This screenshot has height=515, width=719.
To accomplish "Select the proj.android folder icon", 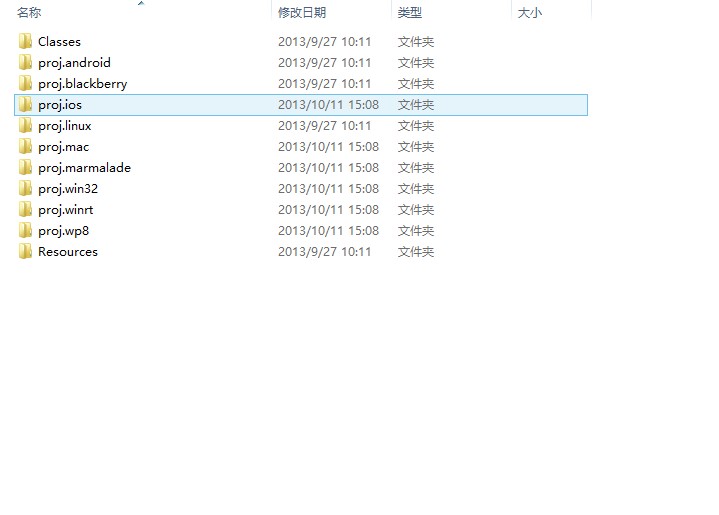I will click(25, 62).
